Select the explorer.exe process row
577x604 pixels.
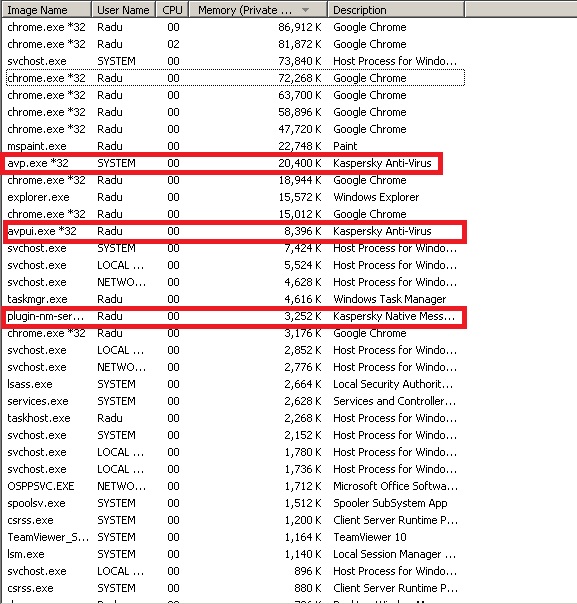click(x=233, y=197)
